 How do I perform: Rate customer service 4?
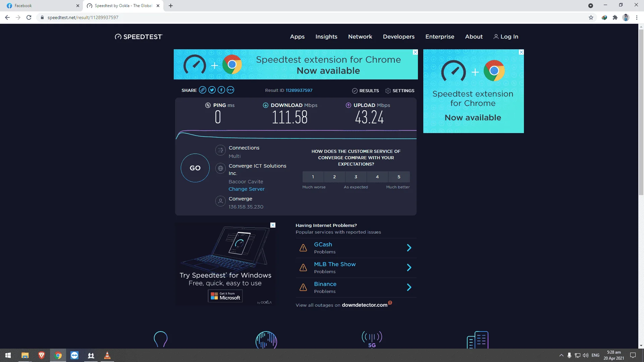pos(377,177)
